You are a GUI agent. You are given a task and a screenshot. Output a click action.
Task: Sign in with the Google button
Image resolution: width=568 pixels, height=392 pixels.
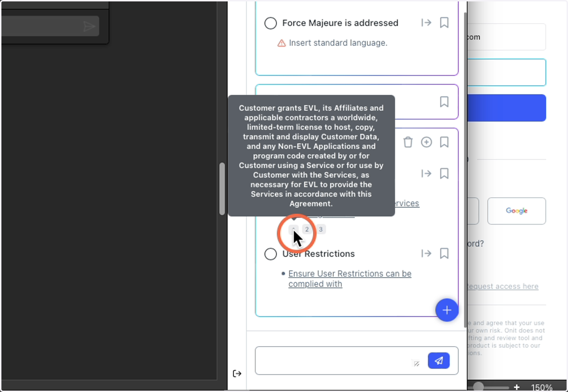point(516,211)
